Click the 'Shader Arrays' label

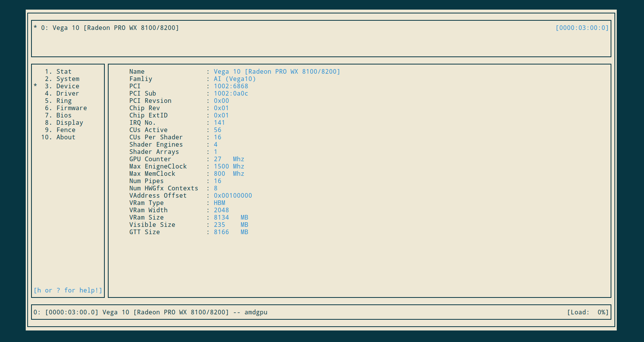(154, 152)
